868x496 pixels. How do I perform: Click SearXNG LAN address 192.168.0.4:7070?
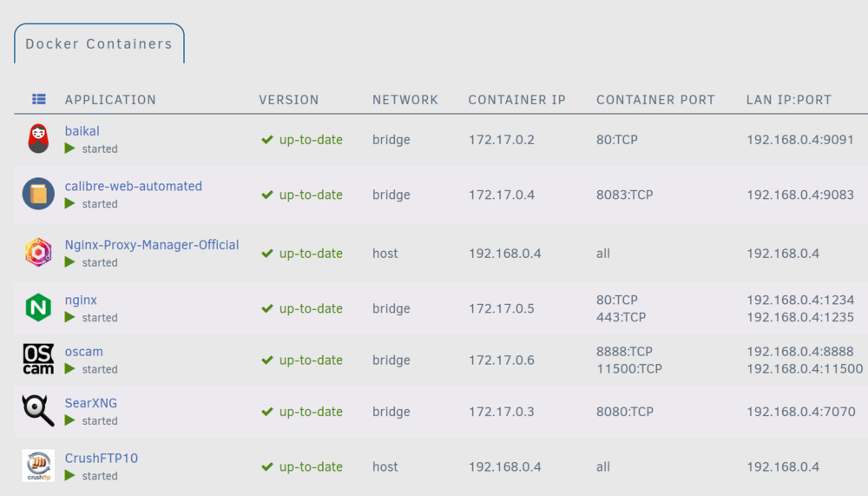point(801,412)
